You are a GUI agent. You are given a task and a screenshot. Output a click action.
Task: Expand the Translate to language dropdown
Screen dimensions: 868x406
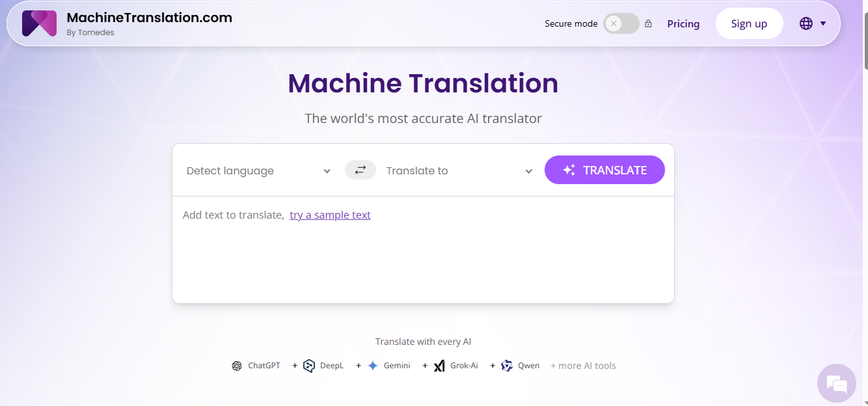pyautogui.click(x=459, y=170)
